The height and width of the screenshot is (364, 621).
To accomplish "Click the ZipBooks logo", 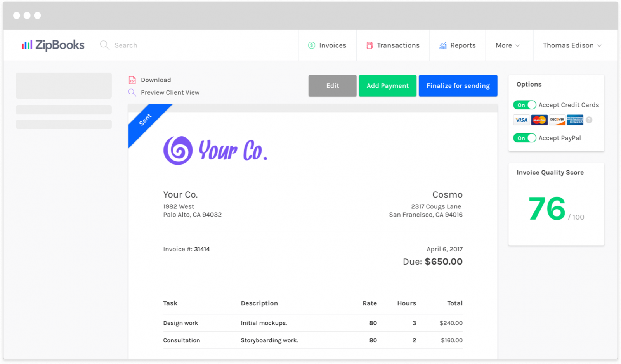I will pyautogui.click(x=53, y=45).
